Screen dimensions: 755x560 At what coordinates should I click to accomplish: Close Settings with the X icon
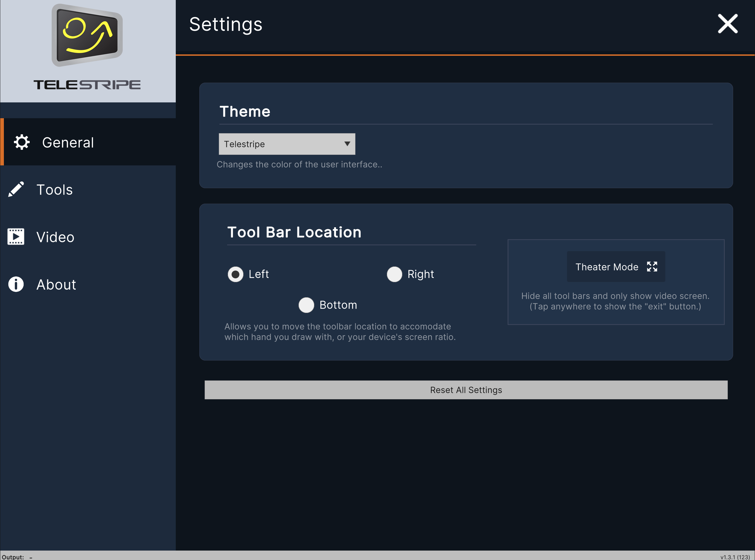[728, 24]
